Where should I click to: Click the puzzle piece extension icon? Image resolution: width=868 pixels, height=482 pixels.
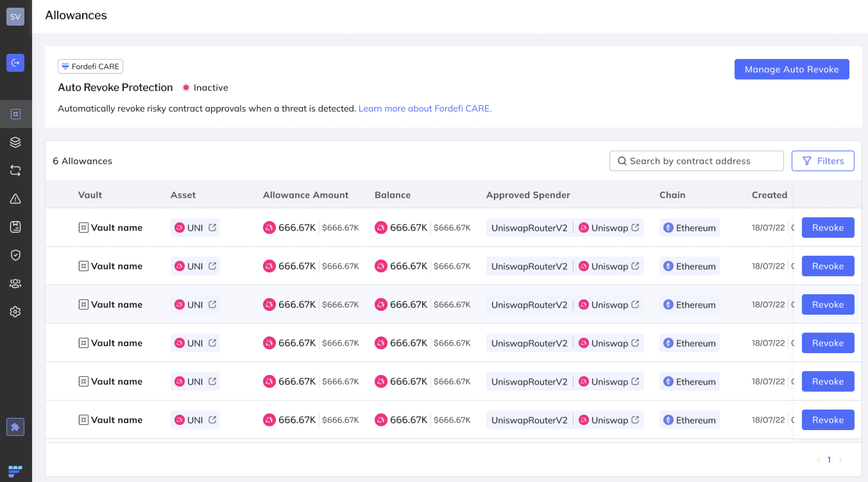coord(15,427)
